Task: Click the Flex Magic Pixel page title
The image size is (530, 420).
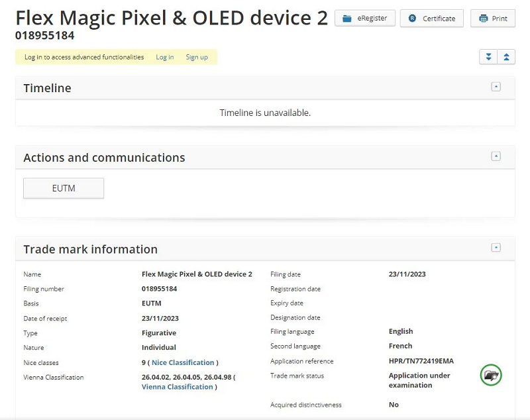Action: (171, 17)
